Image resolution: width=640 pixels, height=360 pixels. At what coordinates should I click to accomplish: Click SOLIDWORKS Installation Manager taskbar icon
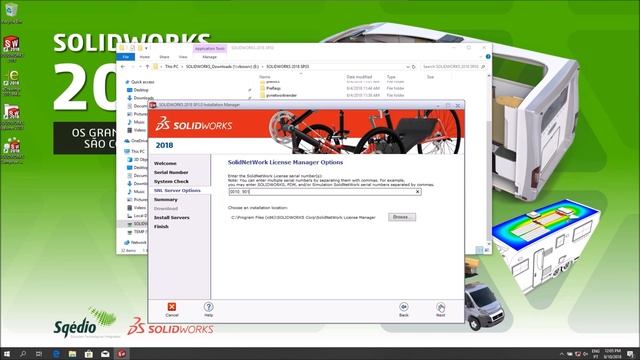click(x=121, y=353)
